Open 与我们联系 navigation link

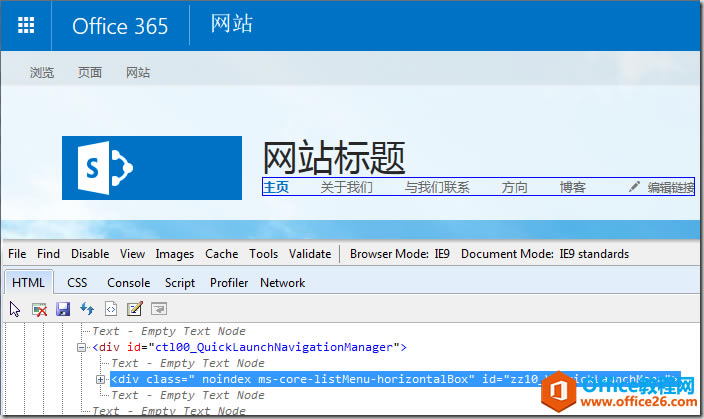point(437,187)
